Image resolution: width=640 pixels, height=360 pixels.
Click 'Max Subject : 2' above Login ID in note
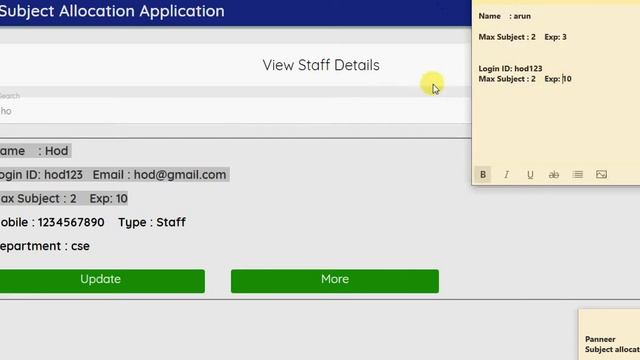[507, 37]
